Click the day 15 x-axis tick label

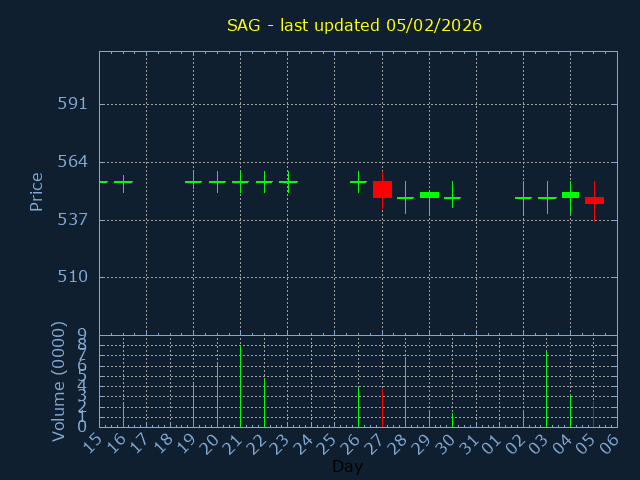(93, 442)
